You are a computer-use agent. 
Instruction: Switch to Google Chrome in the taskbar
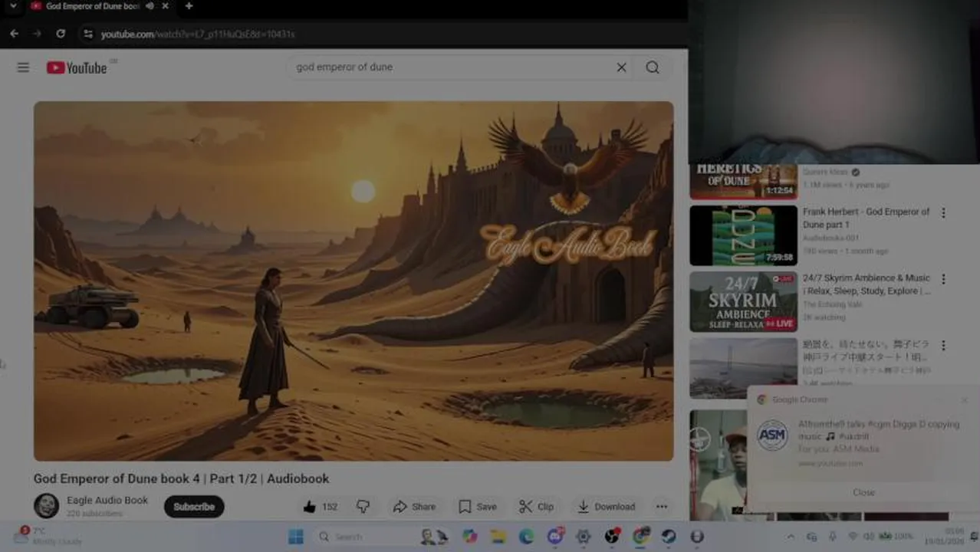point(640,537)
